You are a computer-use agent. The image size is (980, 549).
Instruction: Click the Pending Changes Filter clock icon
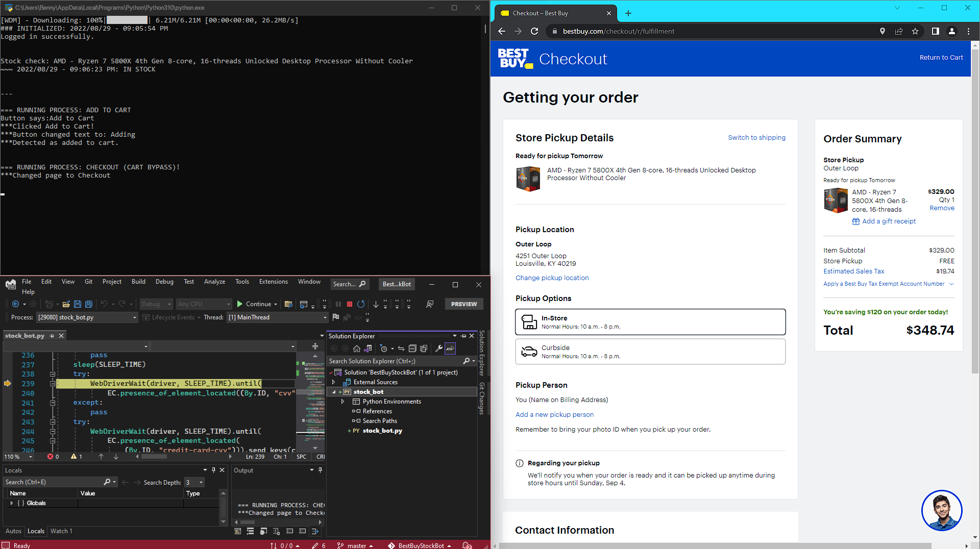384,348
